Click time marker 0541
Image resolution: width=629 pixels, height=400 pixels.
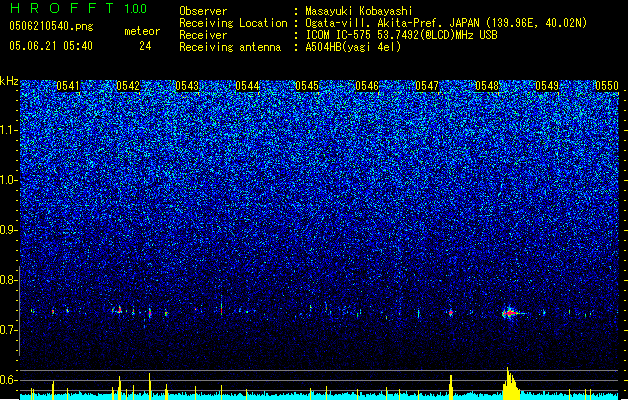[68, 86]
